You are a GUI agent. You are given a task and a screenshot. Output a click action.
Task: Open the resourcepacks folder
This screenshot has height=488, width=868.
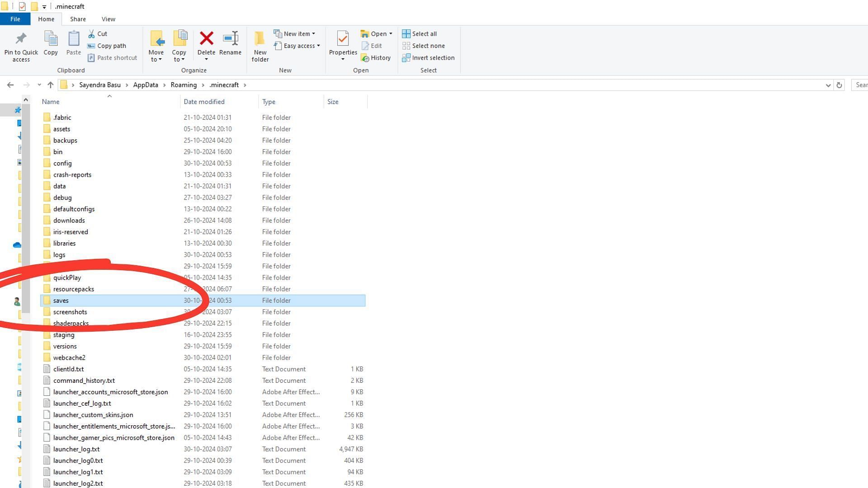(x=73, y=289)
